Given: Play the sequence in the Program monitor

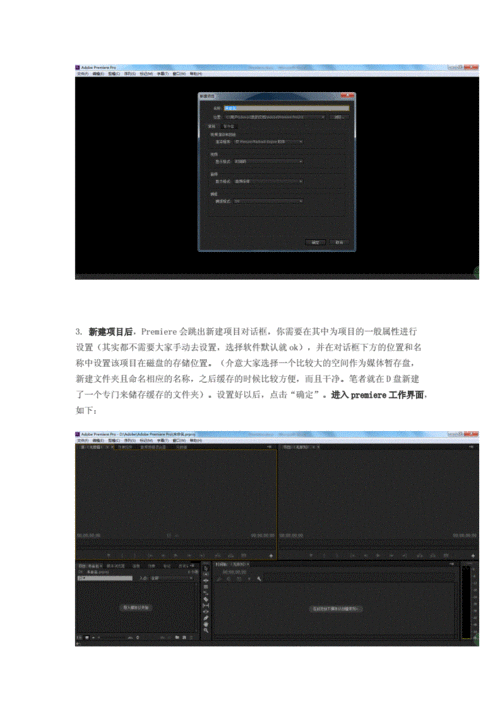Looking at the screenshot, I should (x=378, y=556).
